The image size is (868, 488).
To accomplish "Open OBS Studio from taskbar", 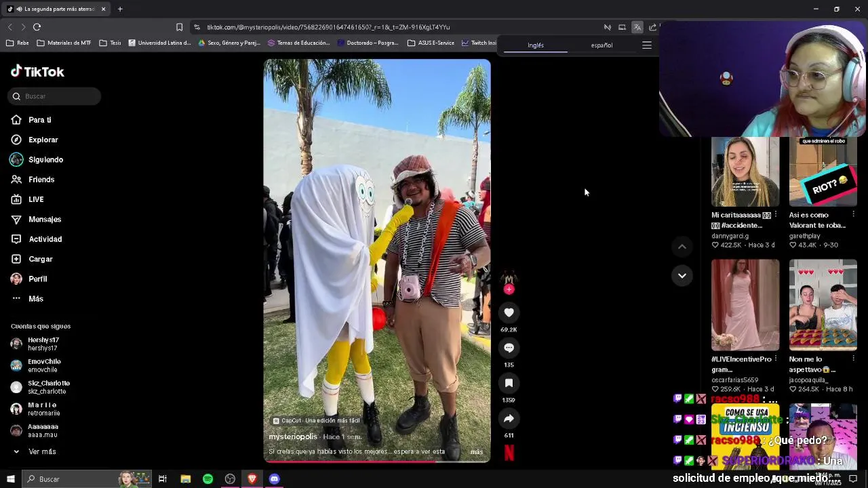I will [230, 479].
